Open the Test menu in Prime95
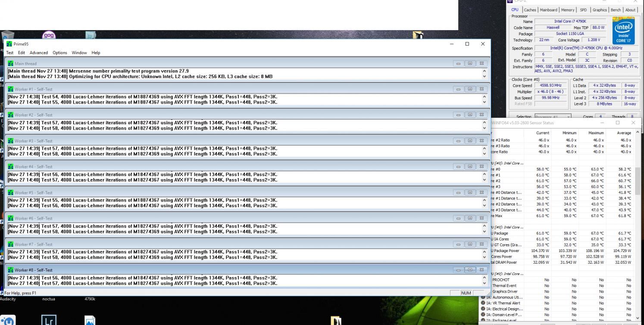Image resolution: width=644 pixels, height=325 pixels. click(10, 53)
